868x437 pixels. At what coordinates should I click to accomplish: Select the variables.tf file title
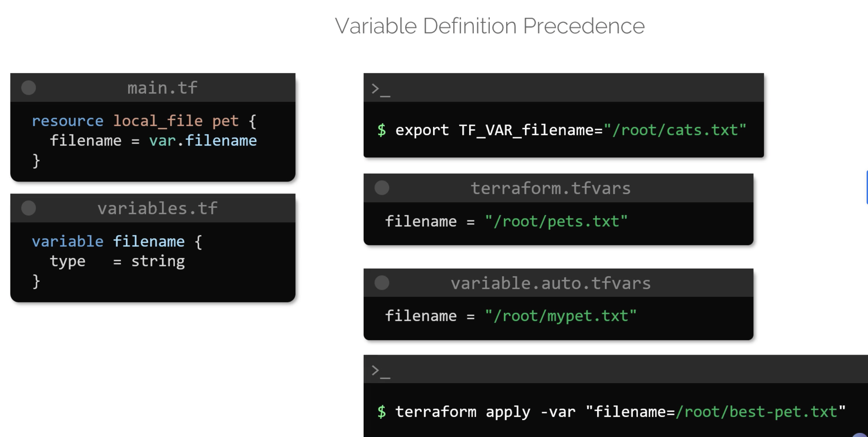tap(157, 209)
